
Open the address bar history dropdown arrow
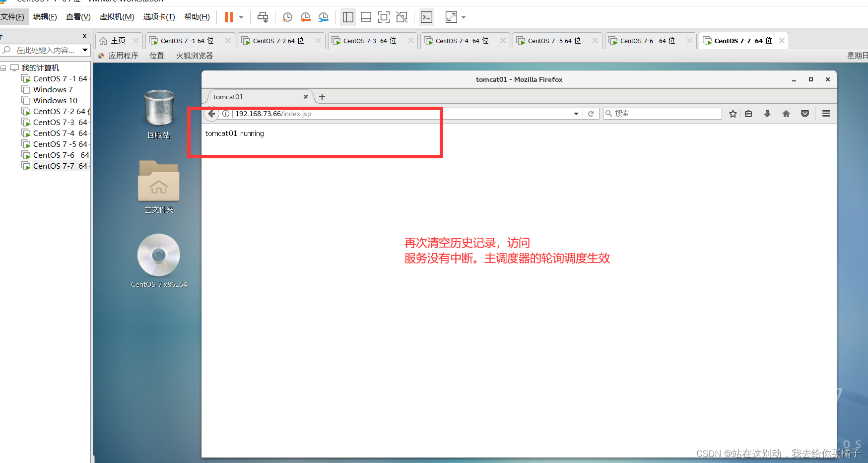(576, 114)
